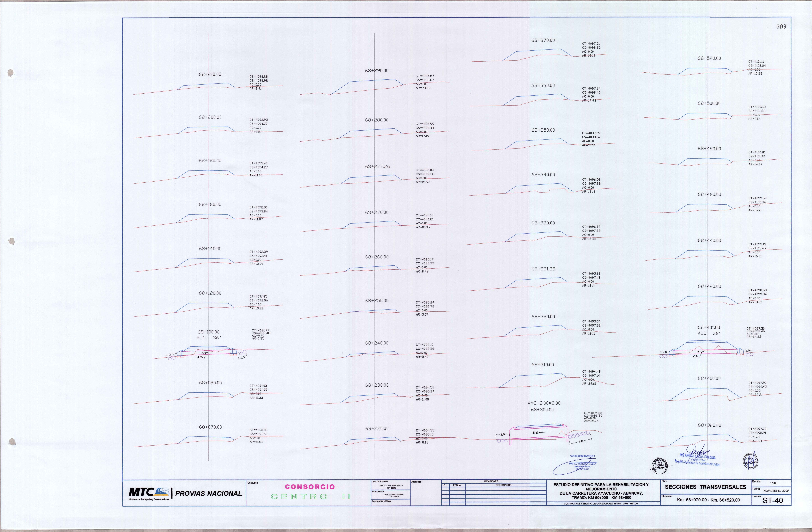Click the sheet number ST-40
The height and width of the screenshot is (532, 812).
tap(773, 501)
